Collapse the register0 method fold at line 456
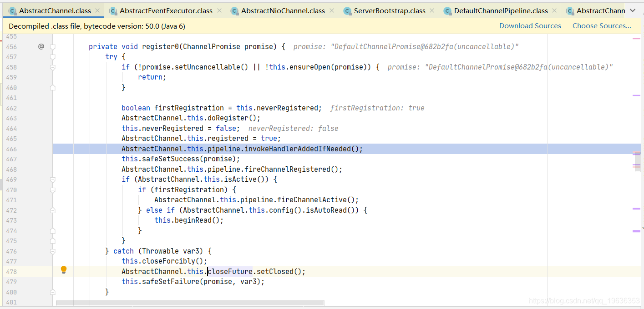Screen dimensions: 644x309 53,47
